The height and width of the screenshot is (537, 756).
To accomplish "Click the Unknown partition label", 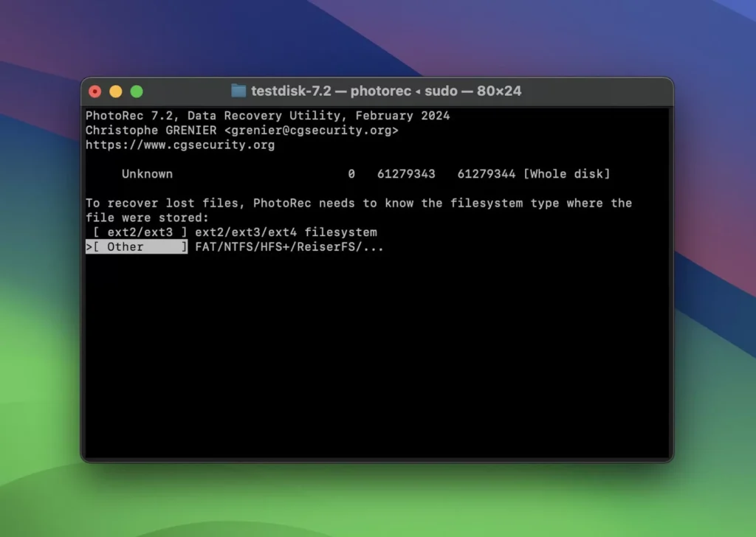I will point(147,174).
